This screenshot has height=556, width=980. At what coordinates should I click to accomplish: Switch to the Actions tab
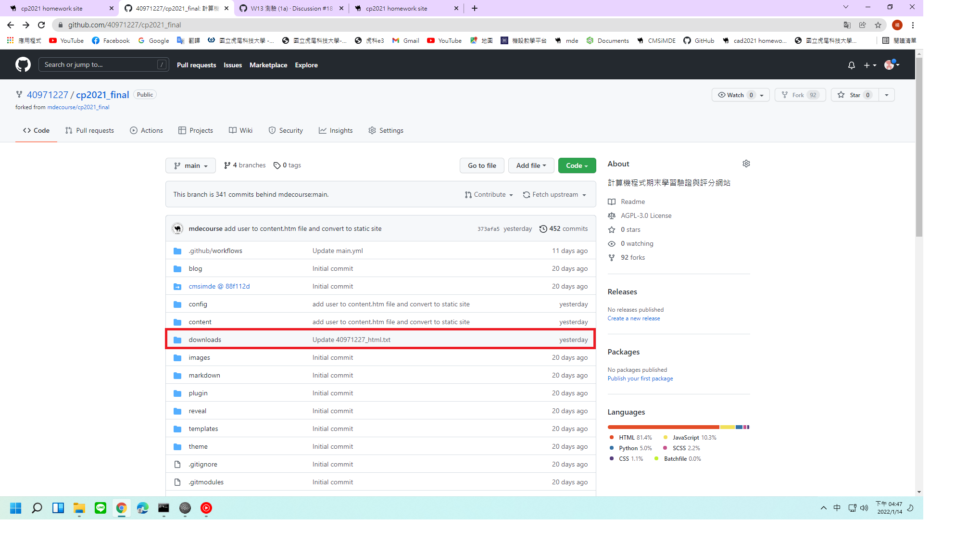[146, 130]
